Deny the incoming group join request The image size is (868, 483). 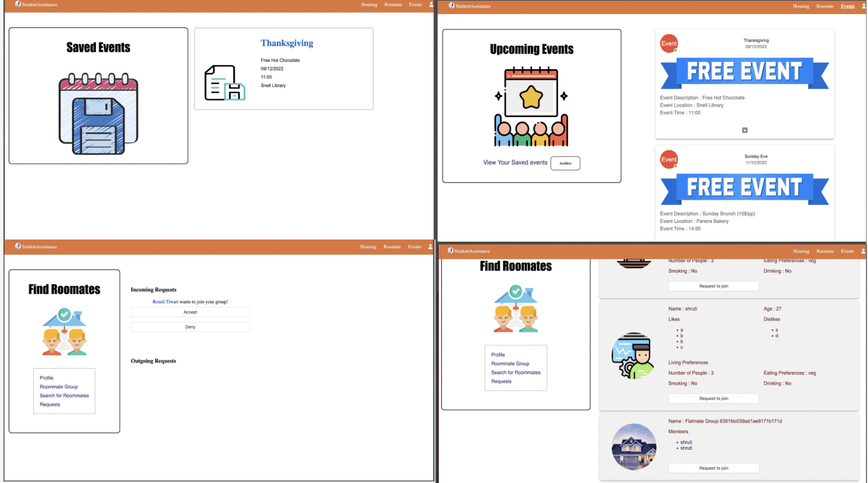190,327
